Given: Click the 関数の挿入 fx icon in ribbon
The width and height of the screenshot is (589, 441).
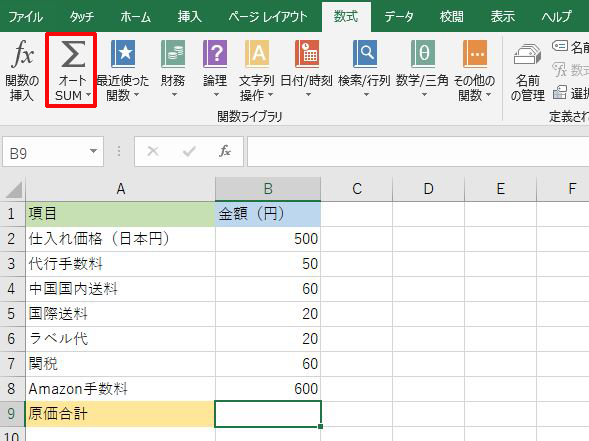Looking at the screenshot, I should 23,54.
